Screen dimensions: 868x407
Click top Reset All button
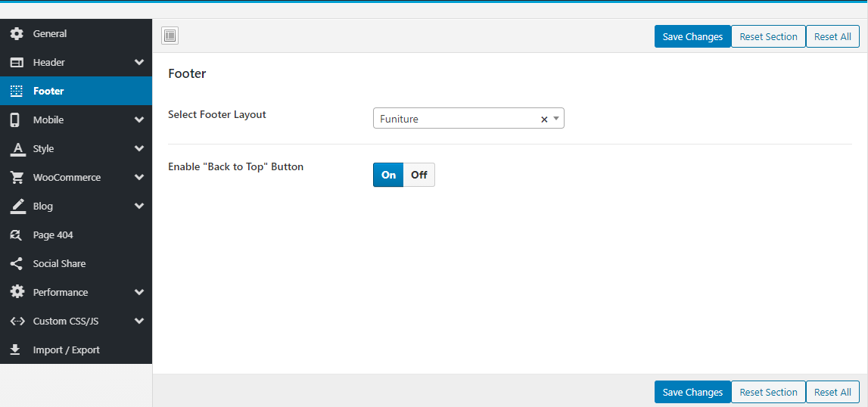pos(832,36)
